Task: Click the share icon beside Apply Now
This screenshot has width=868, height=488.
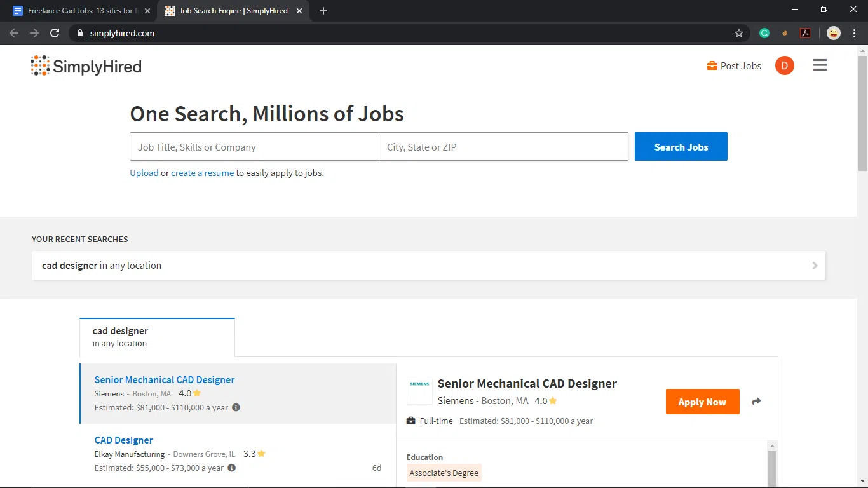Action: pos(756,401)
